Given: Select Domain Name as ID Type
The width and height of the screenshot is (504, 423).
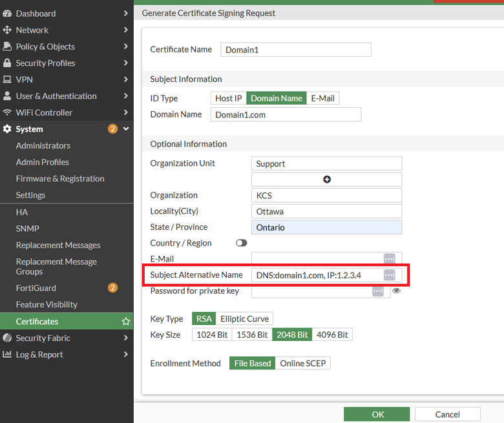Looking at the screenshot, I should (x=277, y=98).
